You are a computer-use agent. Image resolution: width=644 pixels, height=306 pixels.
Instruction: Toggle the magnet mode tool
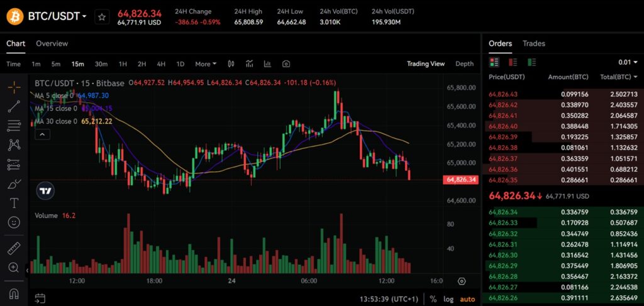[x=14, y=293]
